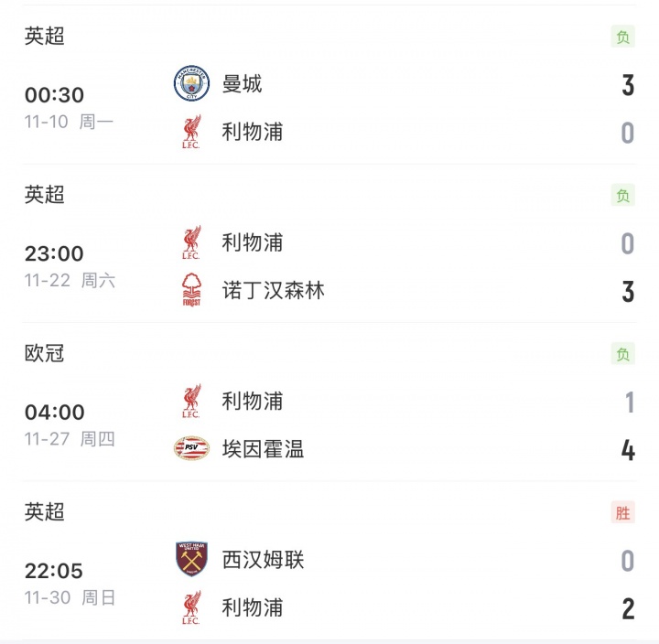
Task: Click the 欧冠 competition label
Action: pos(45,353)
